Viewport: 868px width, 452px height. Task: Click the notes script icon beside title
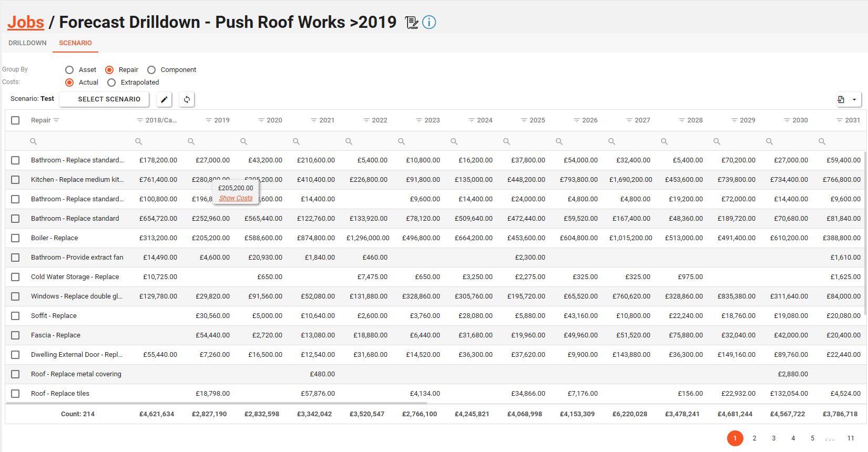coord(412,23)
